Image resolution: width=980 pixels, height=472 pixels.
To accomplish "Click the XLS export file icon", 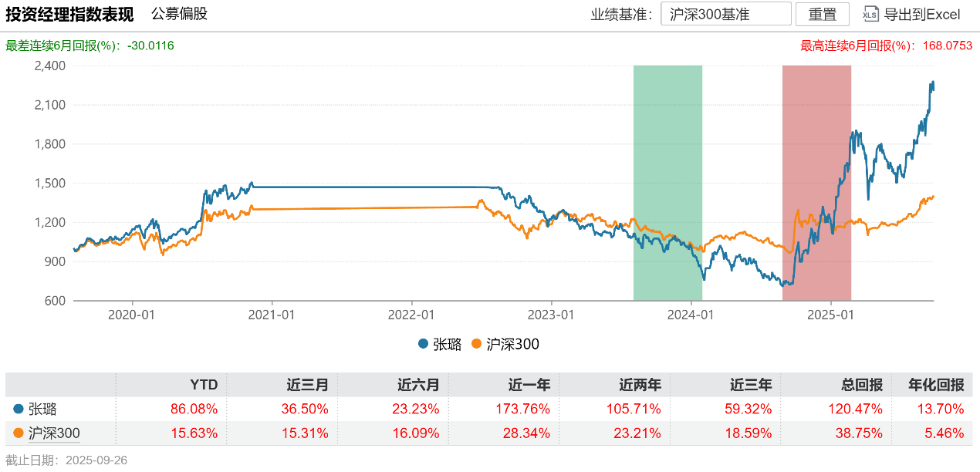I will tap(870, 14).
